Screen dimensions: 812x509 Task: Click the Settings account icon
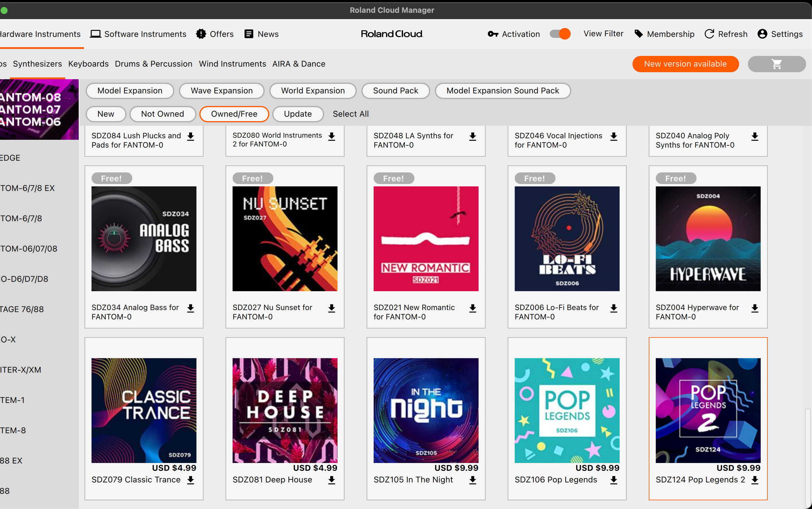pyautogui.click(x=762, y=34)
